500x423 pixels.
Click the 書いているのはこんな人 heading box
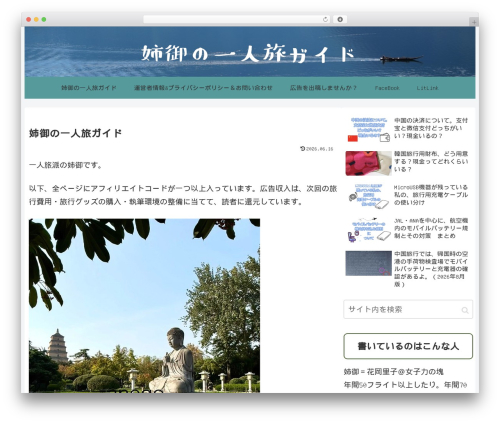(x=408, y=346)
